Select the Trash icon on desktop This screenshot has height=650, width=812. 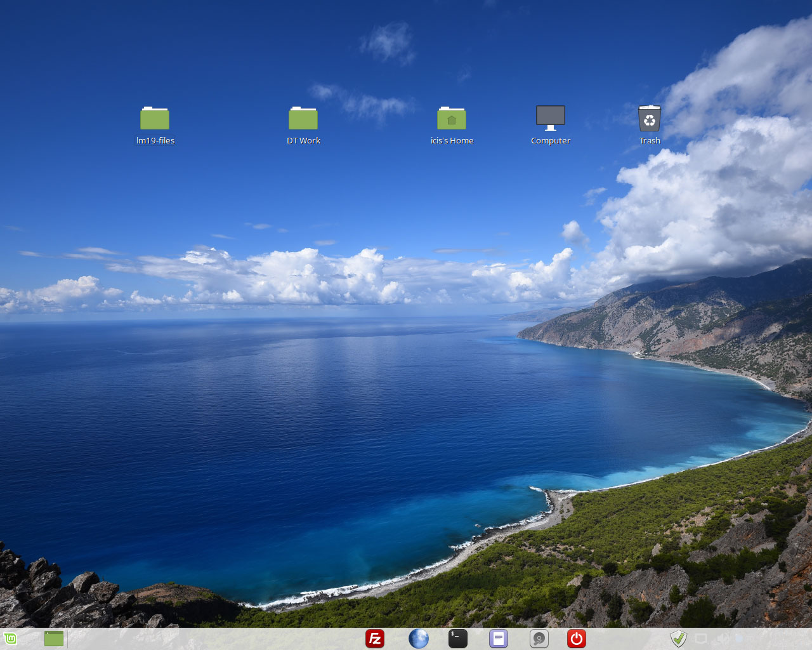pyautogui.click(x=650, y=119)
